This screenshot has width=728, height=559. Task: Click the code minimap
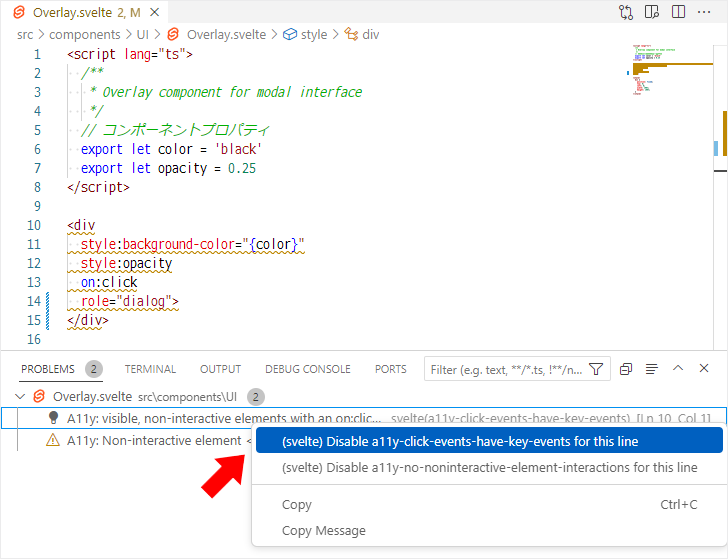point(671,70)
